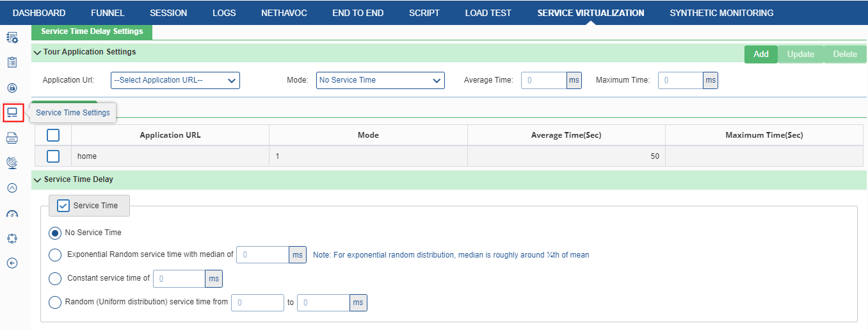Click the 'home' table cell
868x330 pixels.
(170, 156)
